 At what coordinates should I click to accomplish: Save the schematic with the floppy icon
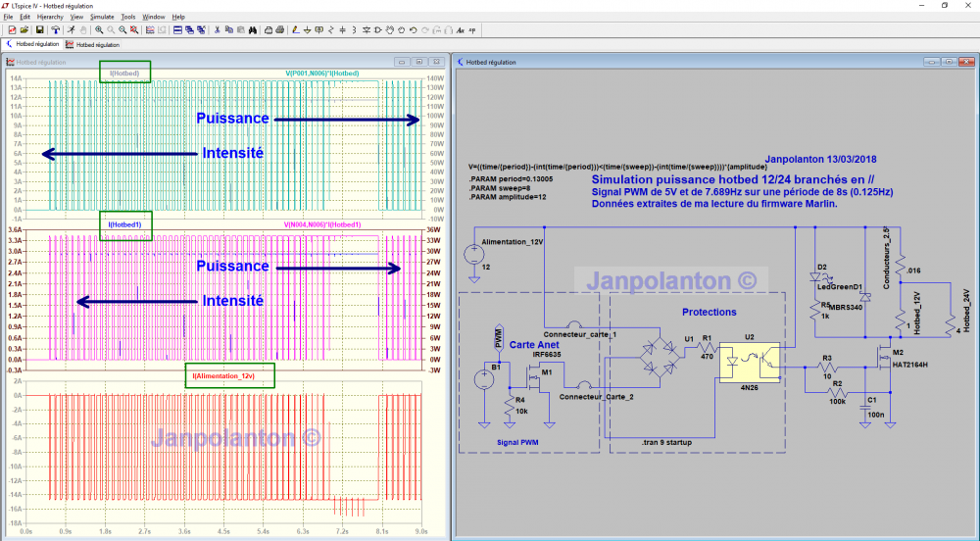[x=39, y=30]
